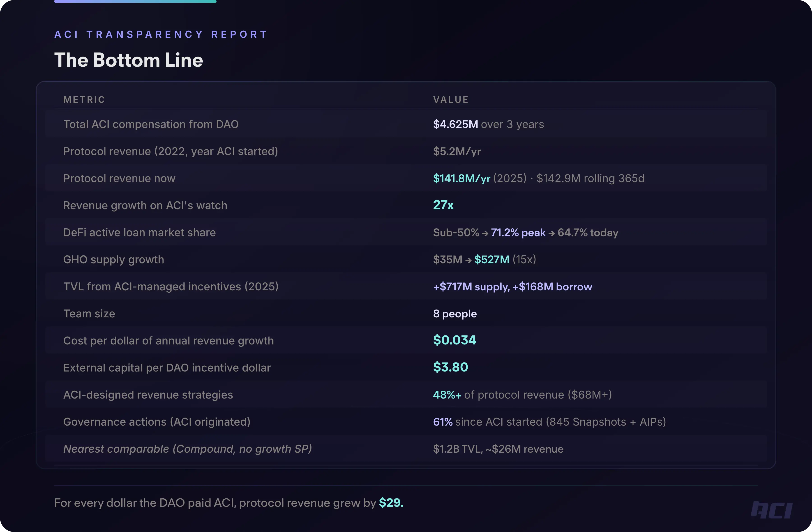Click the 71.2% peak market share
The width and height of the screenshot is (812, 532).
[518, 233]
